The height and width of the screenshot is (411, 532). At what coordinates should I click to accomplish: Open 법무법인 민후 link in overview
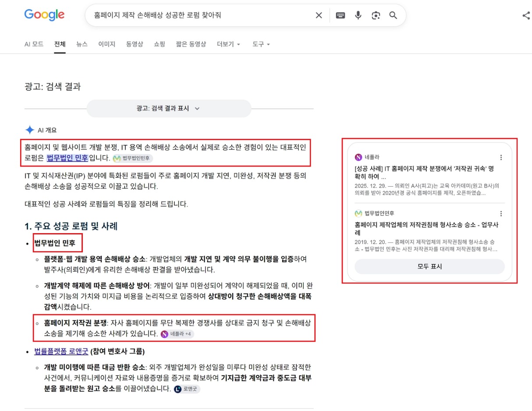(x=67, y=158)
